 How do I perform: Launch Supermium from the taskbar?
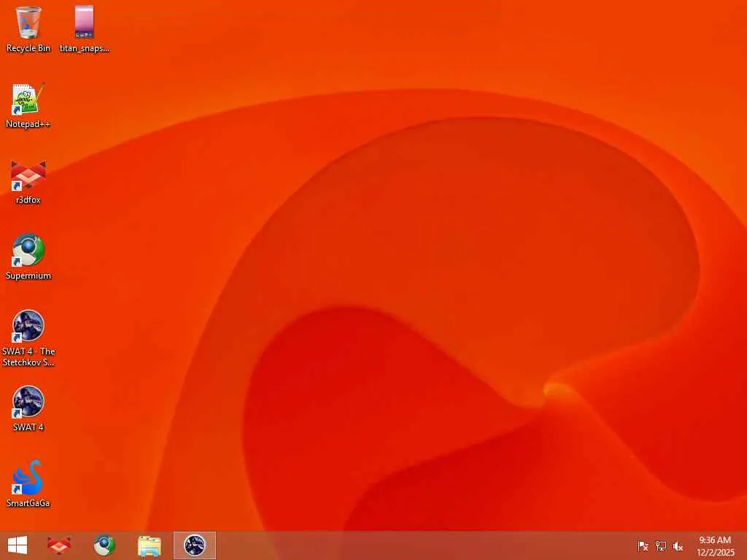tap(104, 545)
